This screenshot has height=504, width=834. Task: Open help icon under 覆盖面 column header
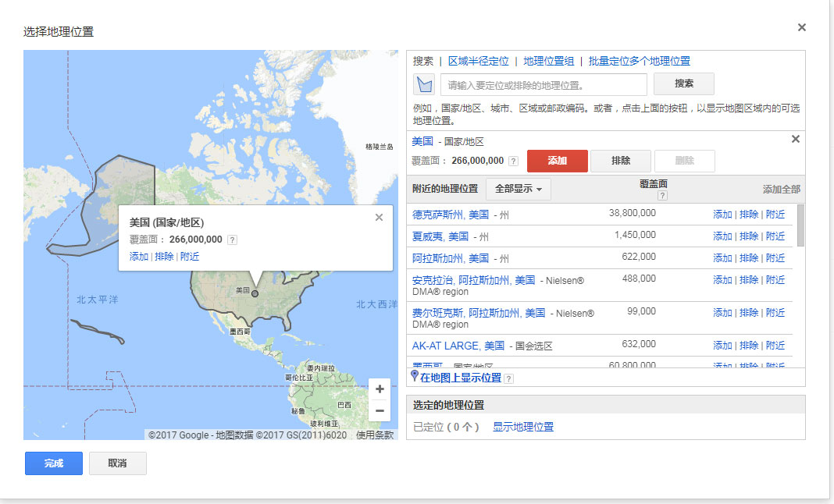662,196
